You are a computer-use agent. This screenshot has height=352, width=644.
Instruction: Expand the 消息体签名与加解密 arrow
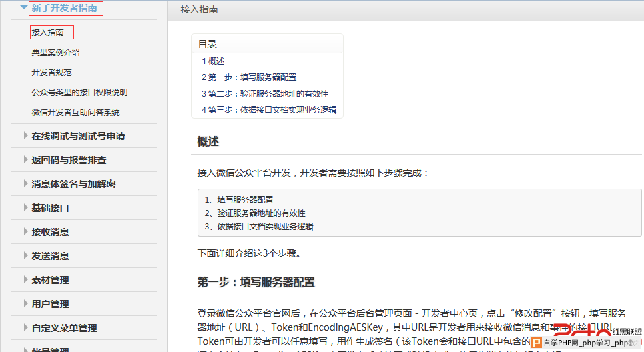[x=25, y=183]
